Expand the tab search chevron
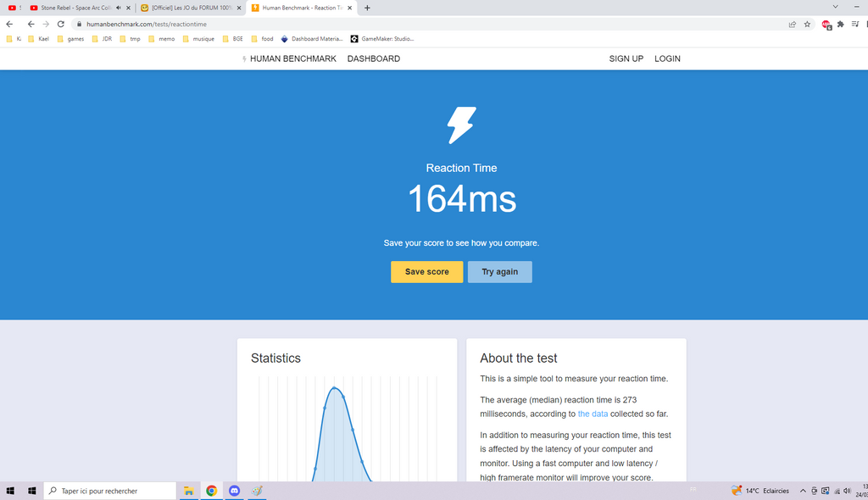This screenshot has width=868, height=500. click(835, 8)
